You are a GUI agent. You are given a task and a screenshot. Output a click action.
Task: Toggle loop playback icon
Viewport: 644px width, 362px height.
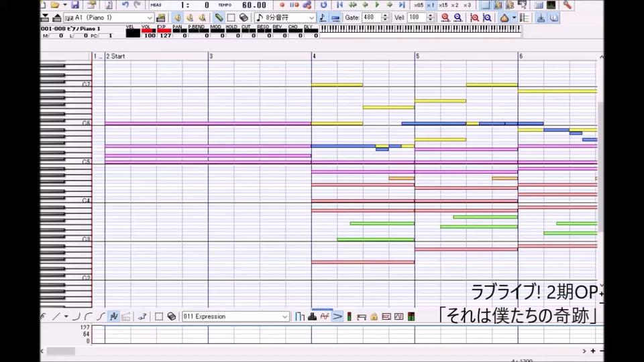pyautogui.click(x=323, y=5)
